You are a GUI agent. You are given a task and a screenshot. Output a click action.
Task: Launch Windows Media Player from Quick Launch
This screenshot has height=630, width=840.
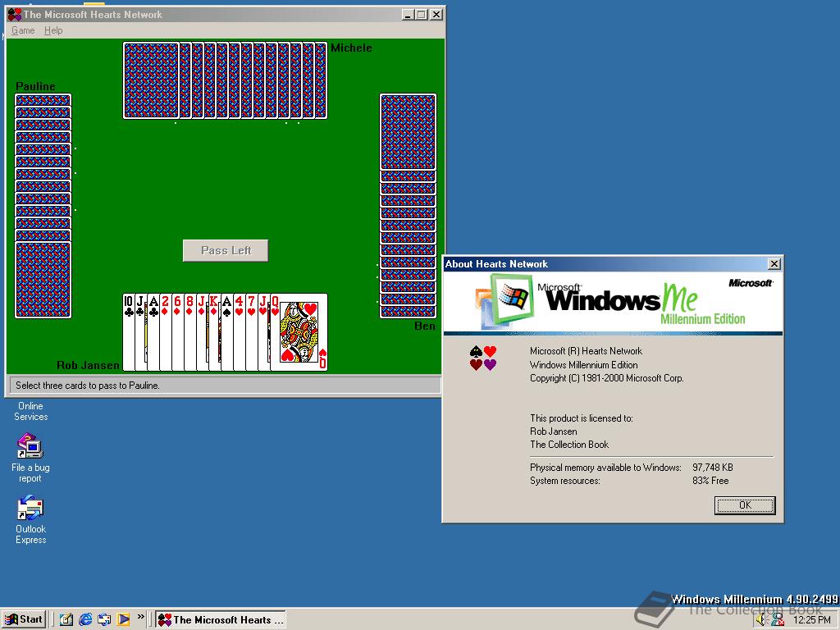point(123,619)
